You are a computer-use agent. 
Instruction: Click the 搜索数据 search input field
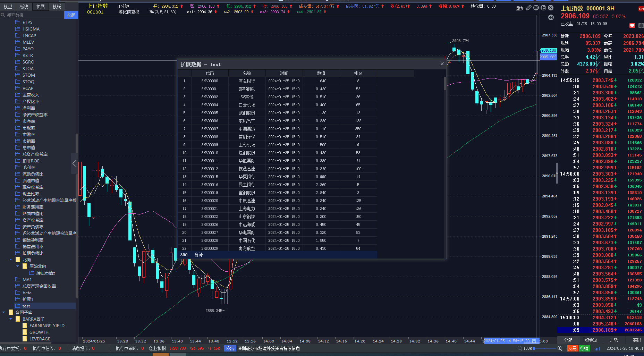click(33, 15)
